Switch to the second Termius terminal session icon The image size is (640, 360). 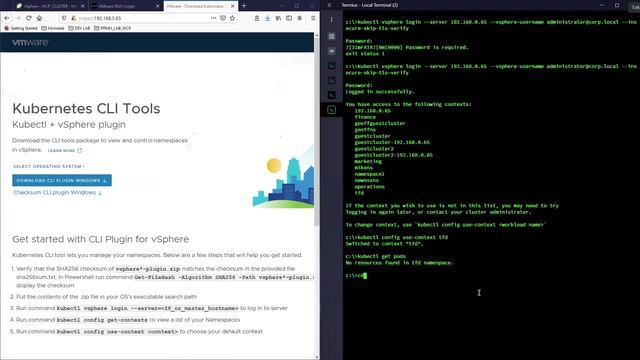click(x=331, y=80)
